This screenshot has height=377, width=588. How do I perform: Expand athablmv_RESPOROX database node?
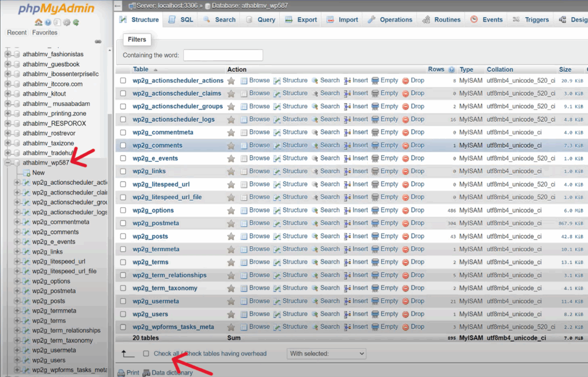pos(7,123)
